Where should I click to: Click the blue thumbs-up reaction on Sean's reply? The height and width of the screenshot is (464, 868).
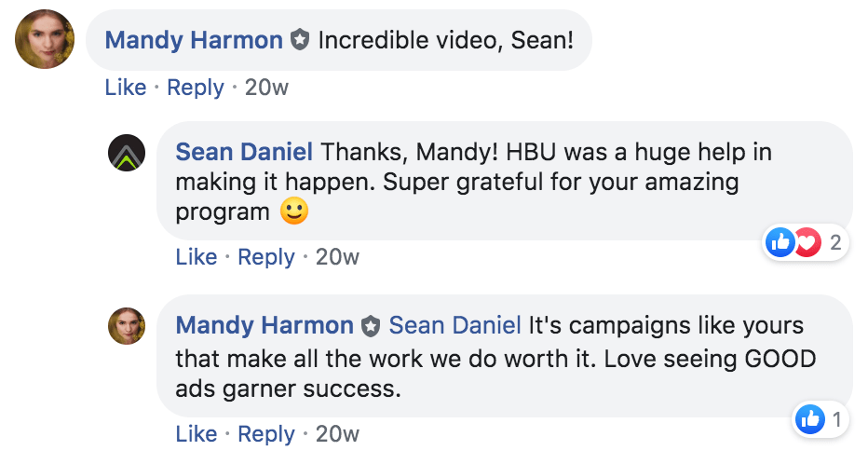(780, 242)
